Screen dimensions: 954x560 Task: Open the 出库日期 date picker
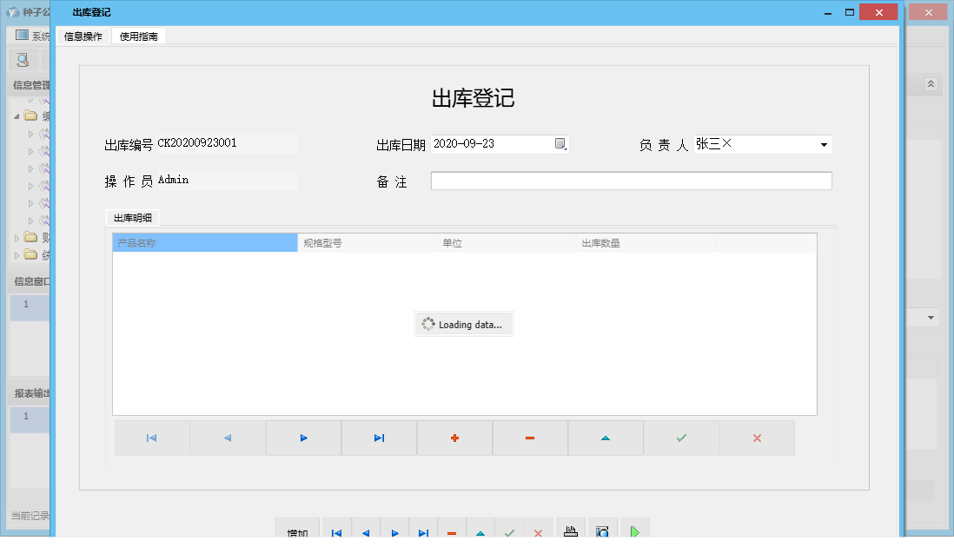(560, 143)
